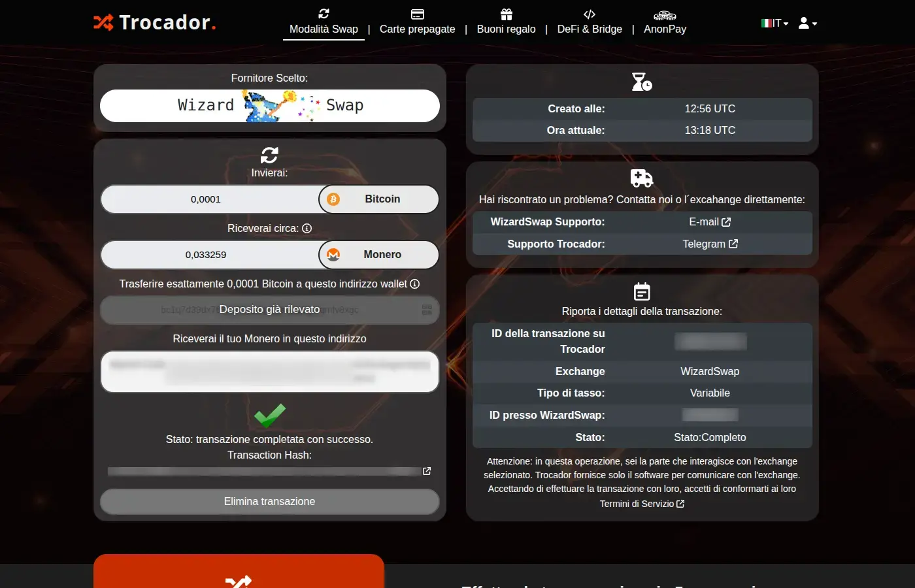Click the blurred Trocador transaction ID

[x=710, y=341]
